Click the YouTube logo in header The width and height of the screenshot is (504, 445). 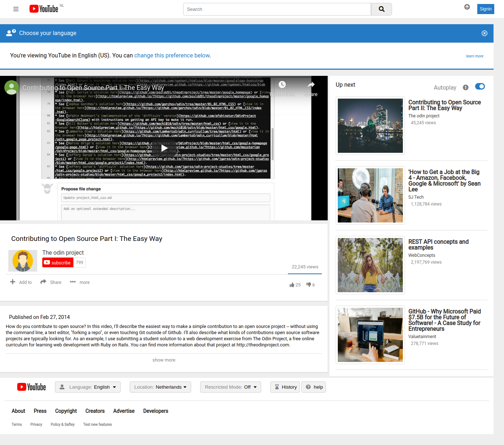click(x=44, y=9)
